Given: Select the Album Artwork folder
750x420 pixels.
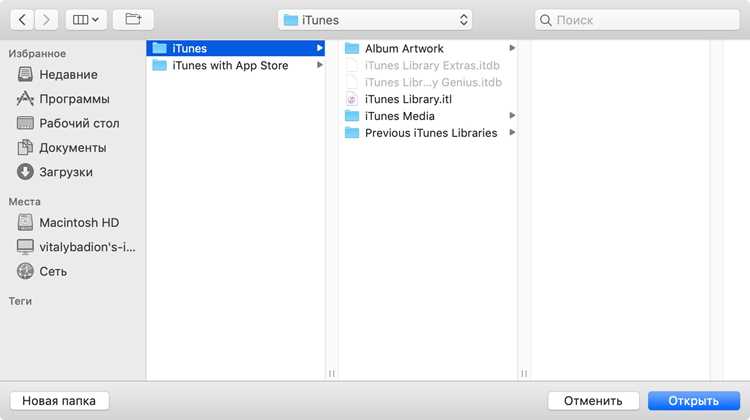Looking at the screenshot, I should pos(428,48).
